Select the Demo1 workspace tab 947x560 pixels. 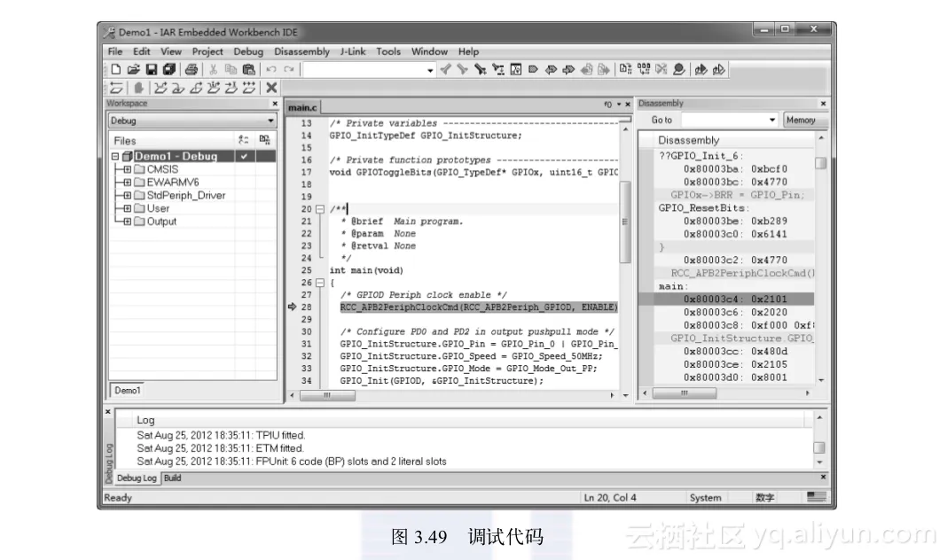point(128,391)
